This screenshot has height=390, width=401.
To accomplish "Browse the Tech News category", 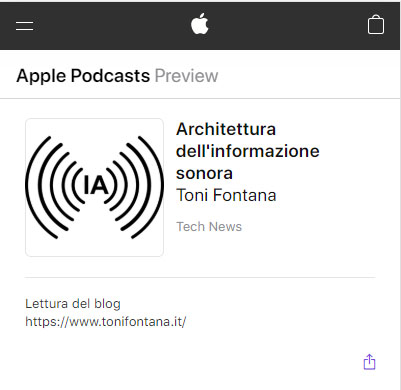I will click(x=209, y=227).
